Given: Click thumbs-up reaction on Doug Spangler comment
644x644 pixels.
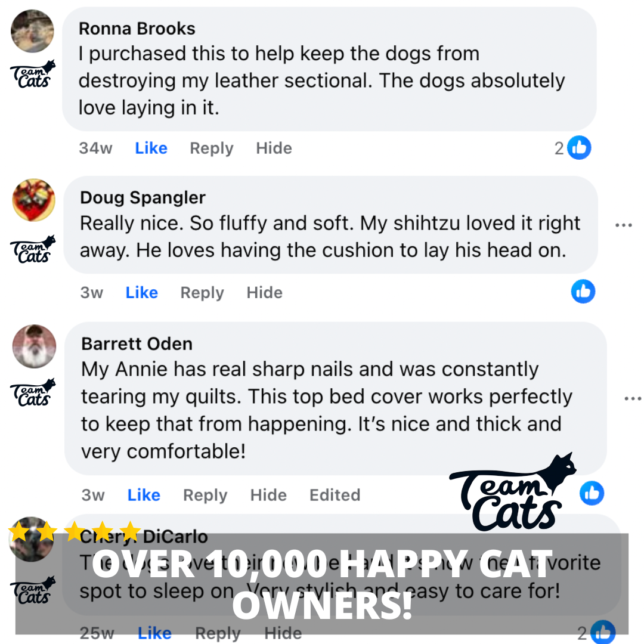Looking at the screenshot, I should coord(583,291).
